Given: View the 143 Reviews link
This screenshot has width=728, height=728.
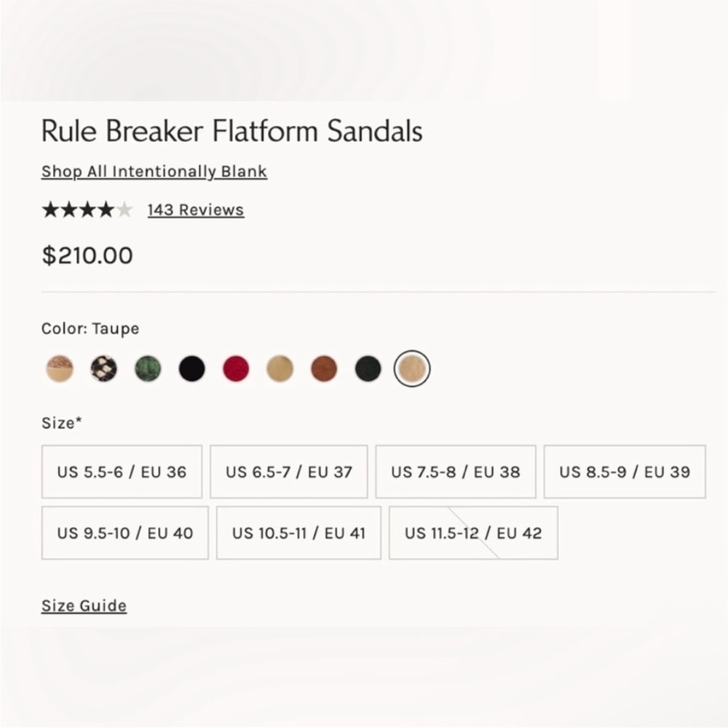Looking at the screenshot, I should [x=196, y=210].
